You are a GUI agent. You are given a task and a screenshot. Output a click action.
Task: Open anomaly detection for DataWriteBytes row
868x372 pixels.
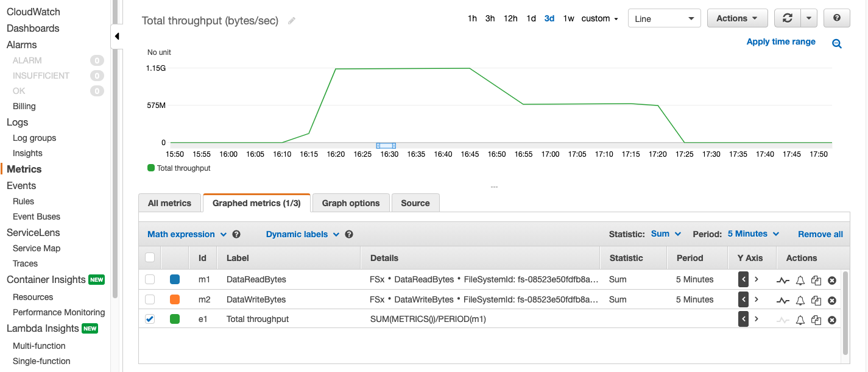783,301
